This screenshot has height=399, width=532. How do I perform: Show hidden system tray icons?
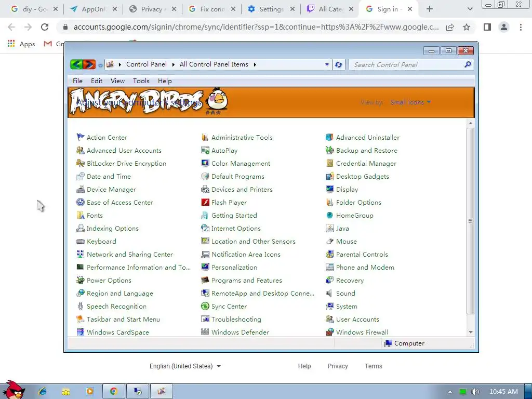tap(450, 392)
